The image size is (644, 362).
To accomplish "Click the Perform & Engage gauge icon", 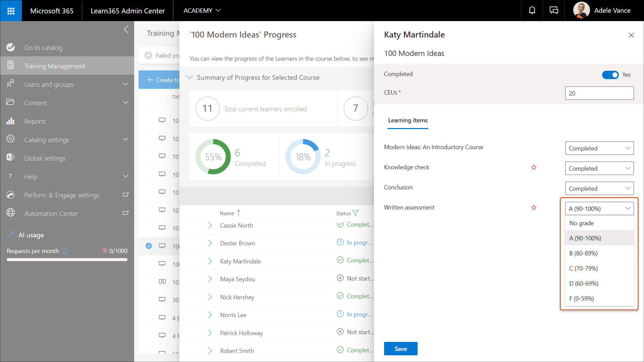I will (x=11, y=195).
